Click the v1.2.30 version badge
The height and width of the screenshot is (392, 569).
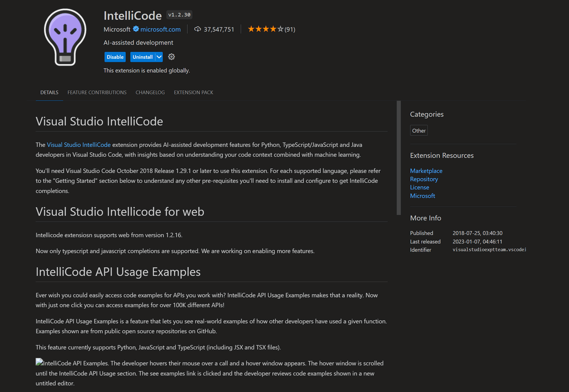[179, 14]
